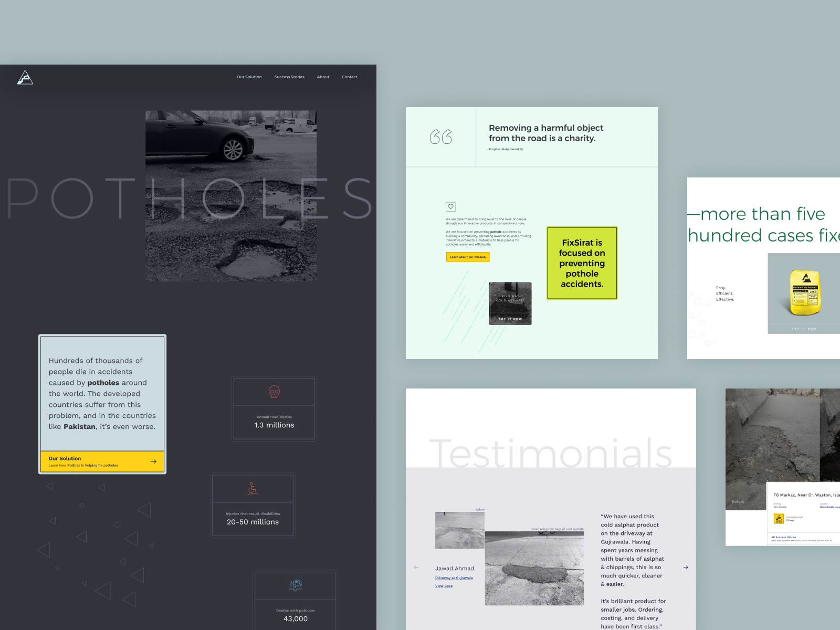Click the yellow asphalt bag icon in success story card
This screenshot has width=840, height=630.
(x=779, y=519)
